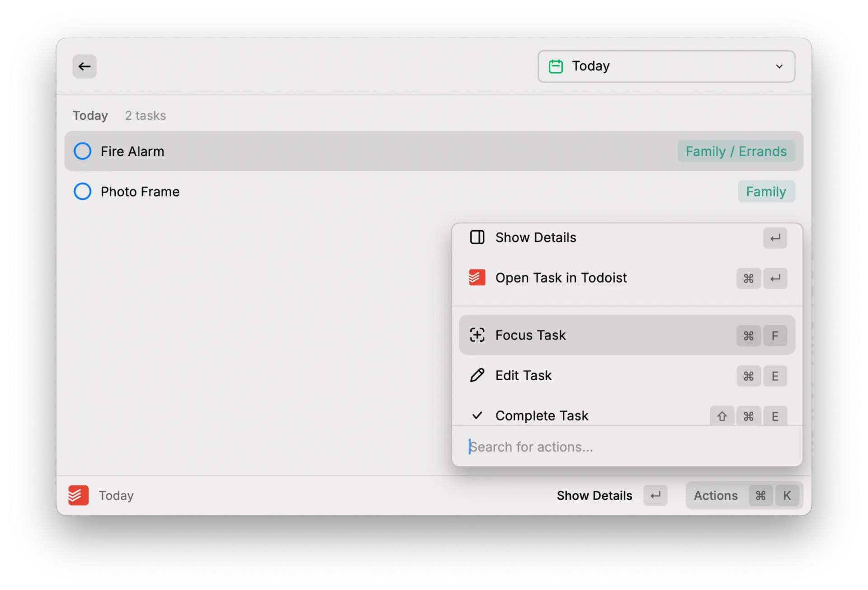Click Show Details in the bottom bar

pos(594,495)
